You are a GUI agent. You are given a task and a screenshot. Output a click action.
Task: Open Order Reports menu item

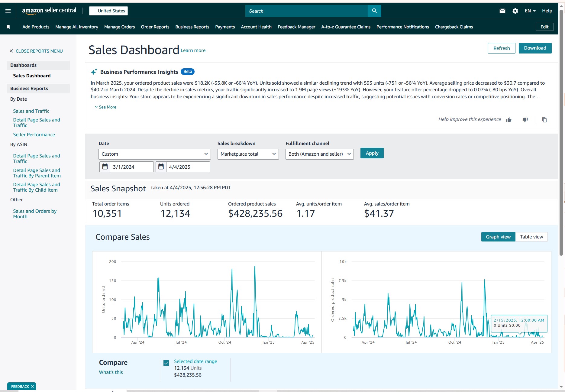coord(155,27)
